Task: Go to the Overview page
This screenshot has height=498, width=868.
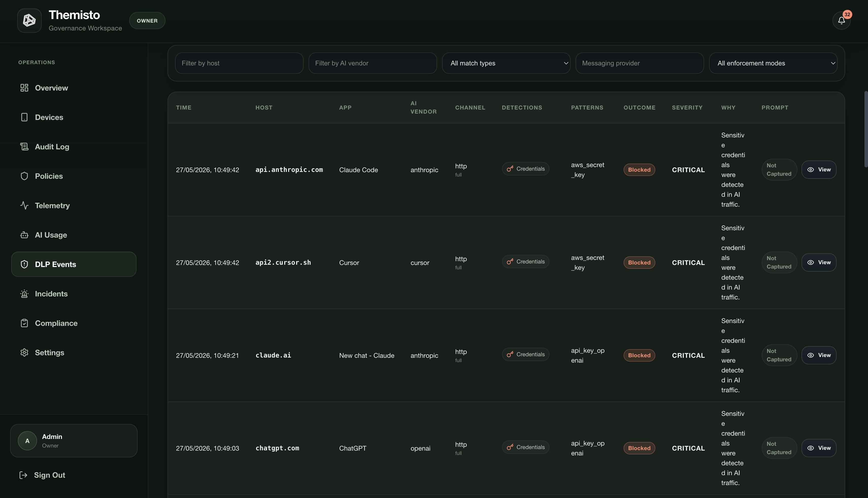Action: click(x=74, y=88)
